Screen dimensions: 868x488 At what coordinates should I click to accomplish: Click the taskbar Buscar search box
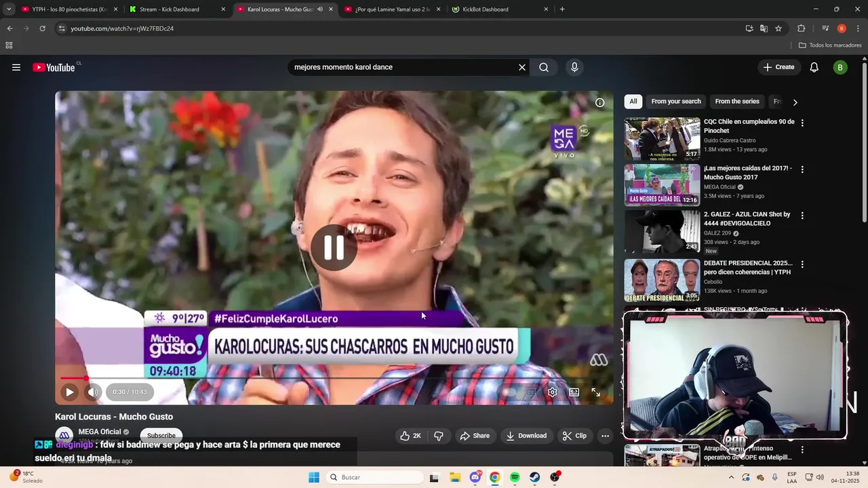tap(375, 477)
